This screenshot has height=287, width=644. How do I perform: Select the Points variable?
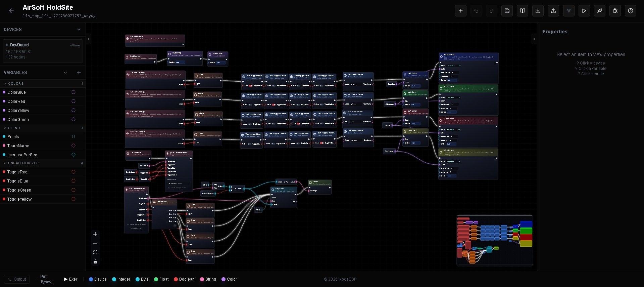tap(43, 136)
